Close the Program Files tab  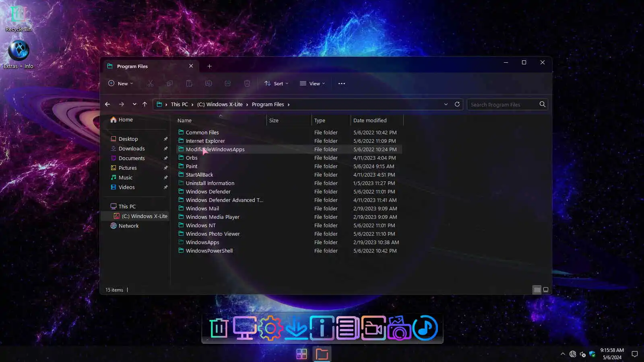tap(191, 66)
